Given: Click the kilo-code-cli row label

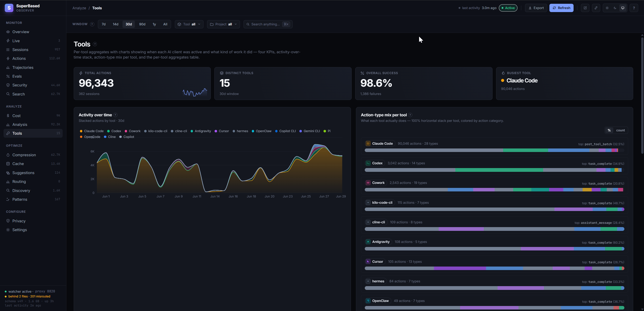Looking at the screenshot, I should pyautogui.click(x=380, y=202).
